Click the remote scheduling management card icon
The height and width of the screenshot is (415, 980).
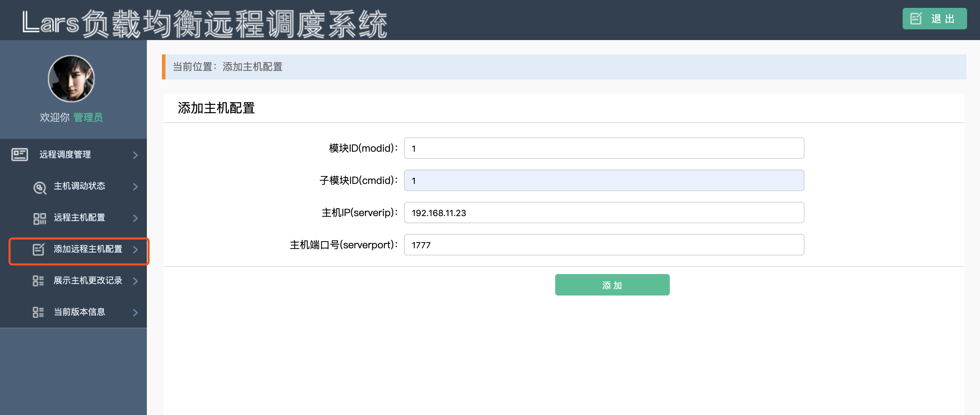(x=19, y=155)
